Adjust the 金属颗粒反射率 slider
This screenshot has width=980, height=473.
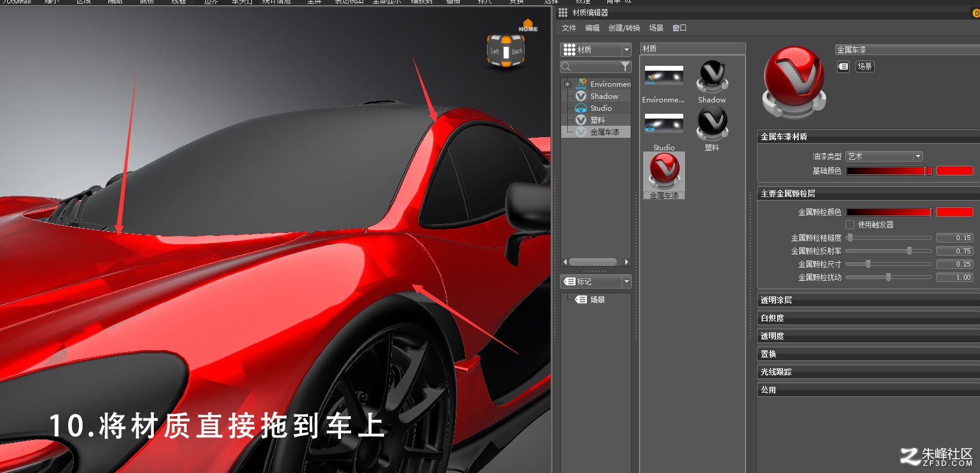coord(889,251)
